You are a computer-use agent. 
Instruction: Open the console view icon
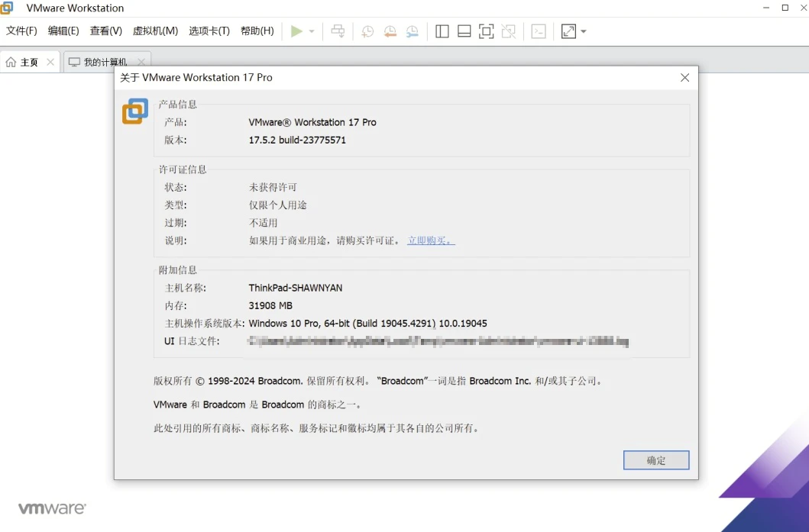[x=539, y=31]
